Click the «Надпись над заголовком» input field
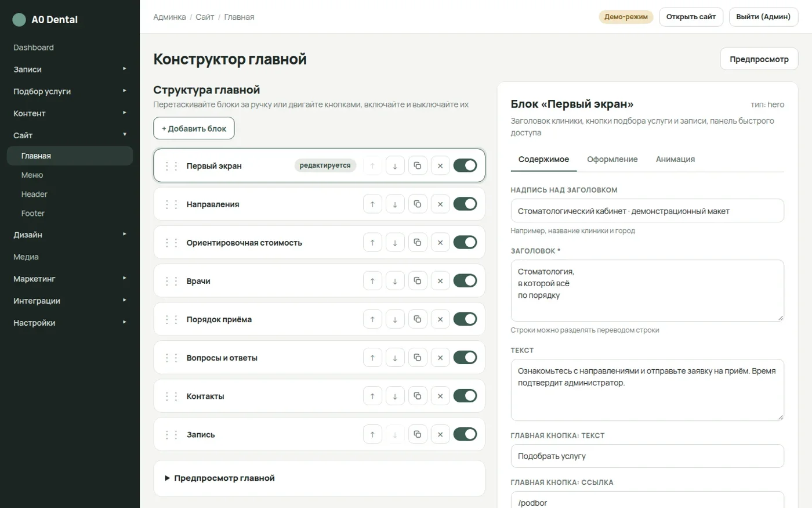This screenshot has height=508, width=812. point(647,211)
